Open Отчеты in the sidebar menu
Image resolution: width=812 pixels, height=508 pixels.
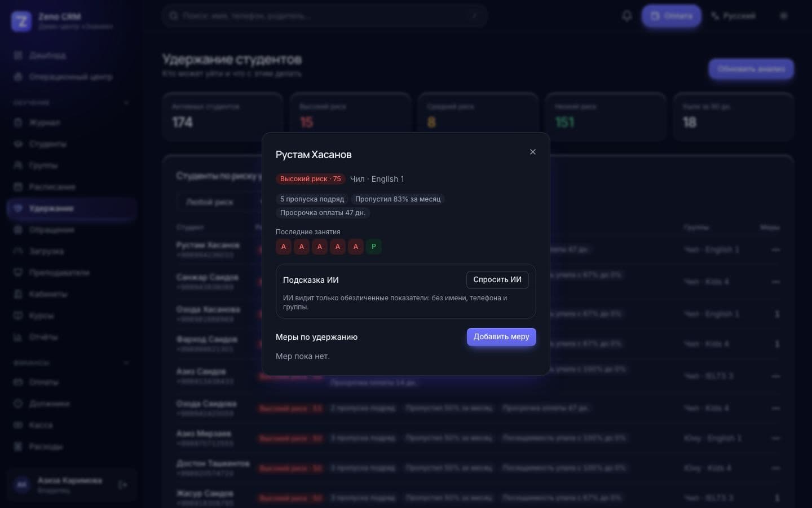pyautogui.click(x=72, y=337)
